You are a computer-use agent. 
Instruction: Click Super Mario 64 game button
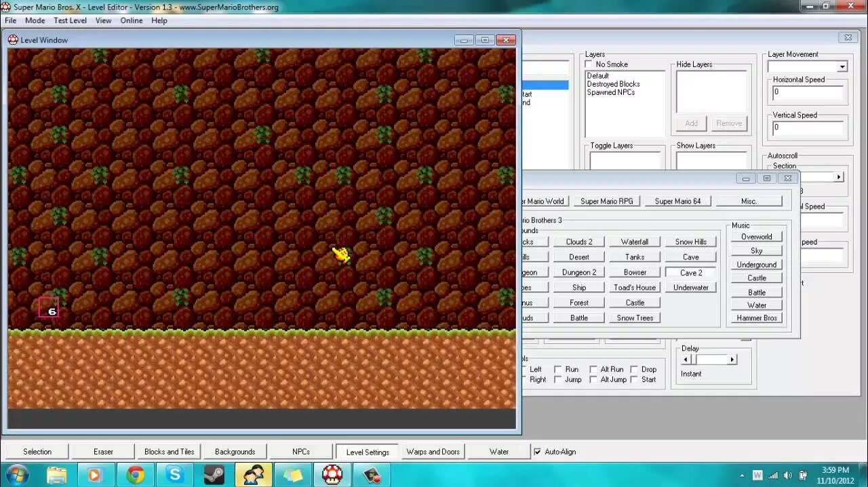(678, 201)
